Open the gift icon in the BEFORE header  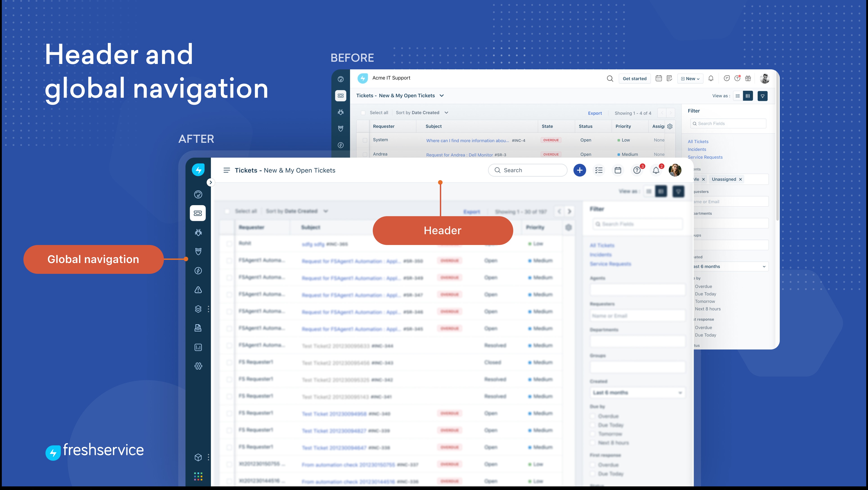pos(748,78)
